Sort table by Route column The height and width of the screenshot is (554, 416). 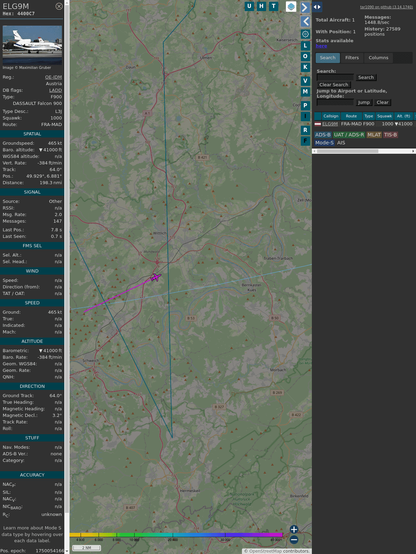(x=351, y=116)
